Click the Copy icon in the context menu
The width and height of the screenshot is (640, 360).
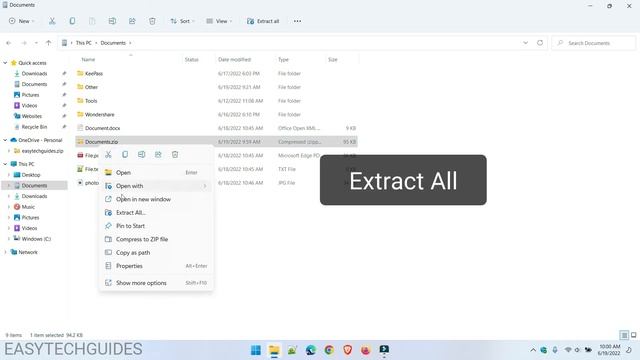click(125, 154)
